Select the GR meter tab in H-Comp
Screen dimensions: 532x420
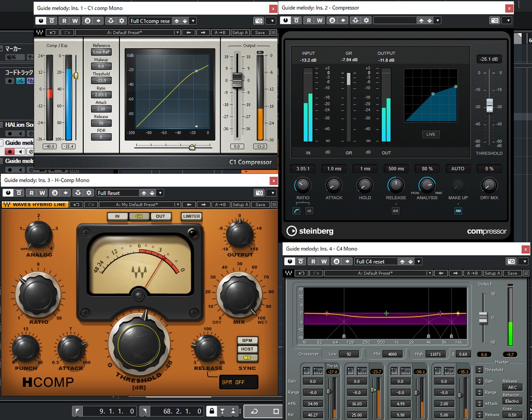(139, 216)
